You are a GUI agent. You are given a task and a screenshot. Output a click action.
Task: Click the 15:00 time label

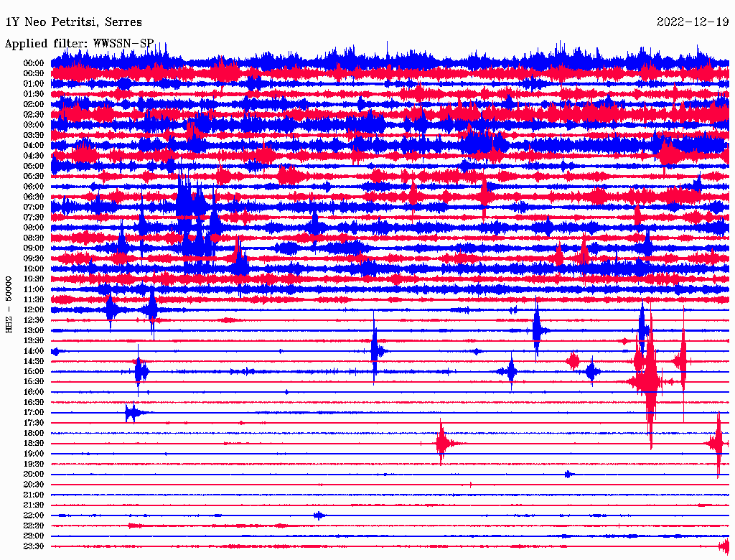coord(34,371)
